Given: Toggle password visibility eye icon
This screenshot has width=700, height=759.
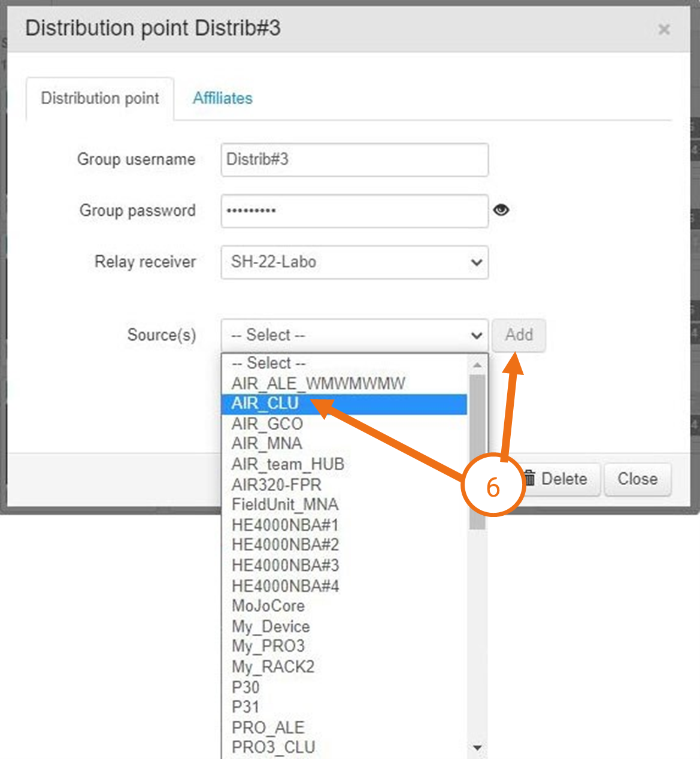Looking at the screenshot, I should (501, 210).
